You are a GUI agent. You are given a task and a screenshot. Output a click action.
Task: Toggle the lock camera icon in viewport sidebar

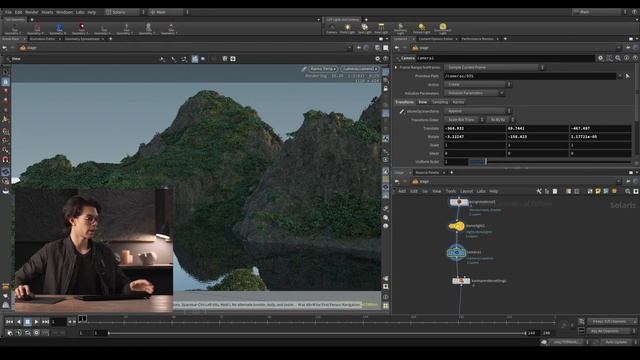click(385, 89)
